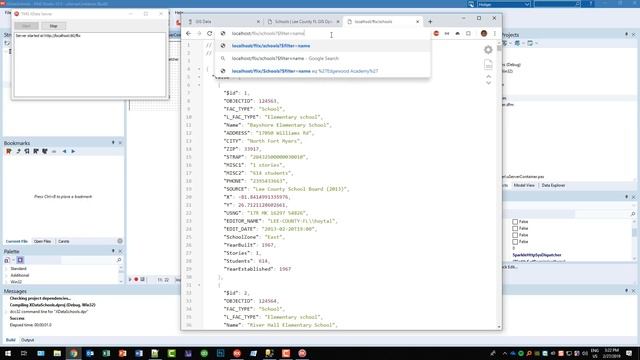
Task: Open Chrome from the taskbar
Action: pyautogui.click(x=73, y=353)
